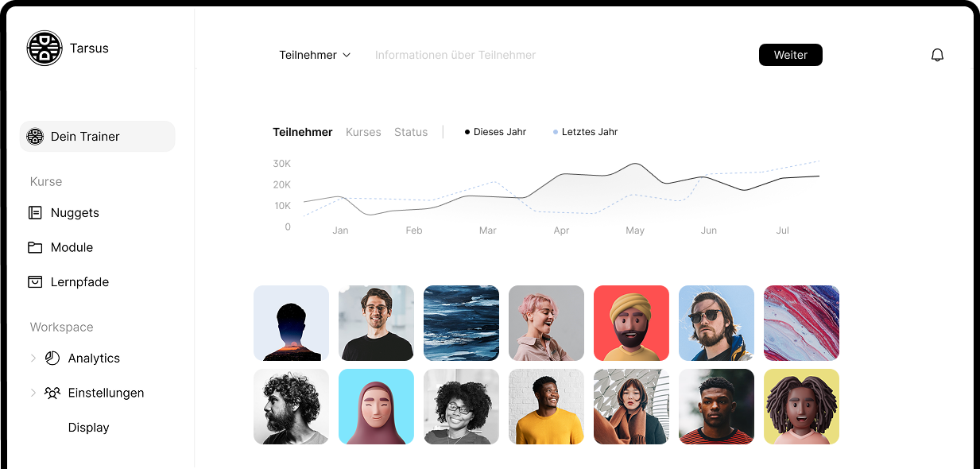Open the Teilnehmer dropdown in header

click(315, 55)
